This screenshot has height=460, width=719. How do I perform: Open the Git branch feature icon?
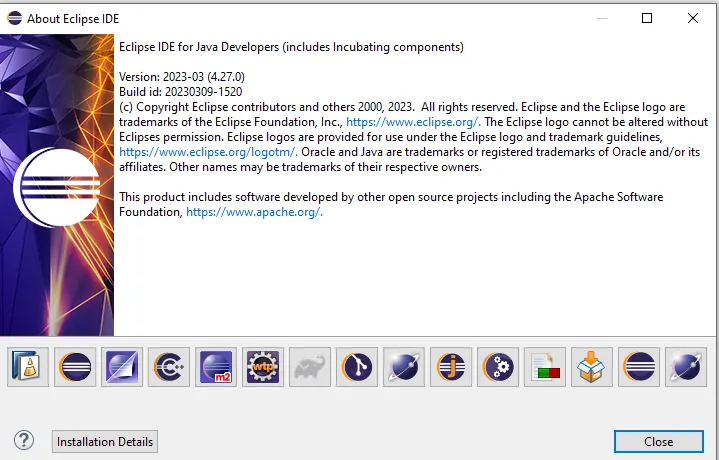click(357, 368)
